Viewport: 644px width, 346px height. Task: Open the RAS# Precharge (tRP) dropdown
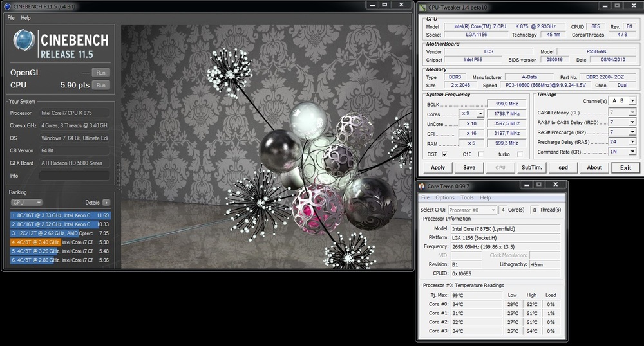tap(632, 132)
